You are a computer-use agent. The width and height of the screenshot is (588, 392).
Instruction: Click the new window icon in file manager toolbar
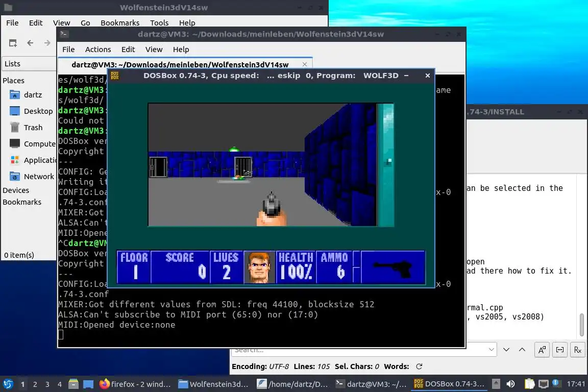(x=13, y=43)
